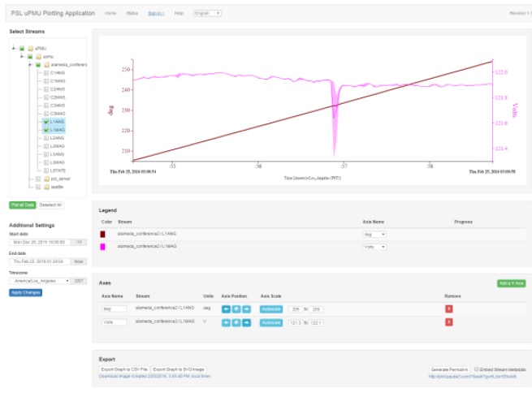
Task: Open the Help menu item
Action: [x=179, y=14]
